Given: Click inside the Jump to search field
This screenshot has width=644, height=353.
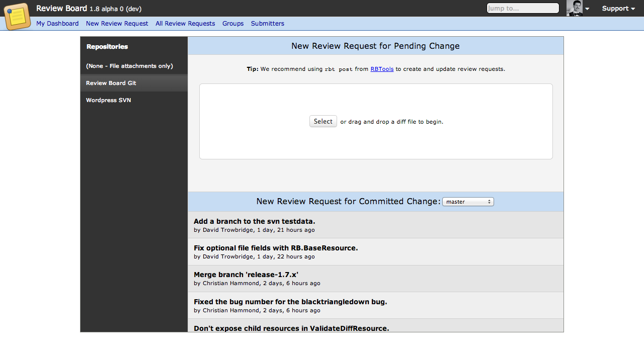Looking at the screenshot, I should pyautogui.click(x=522, y=8).
